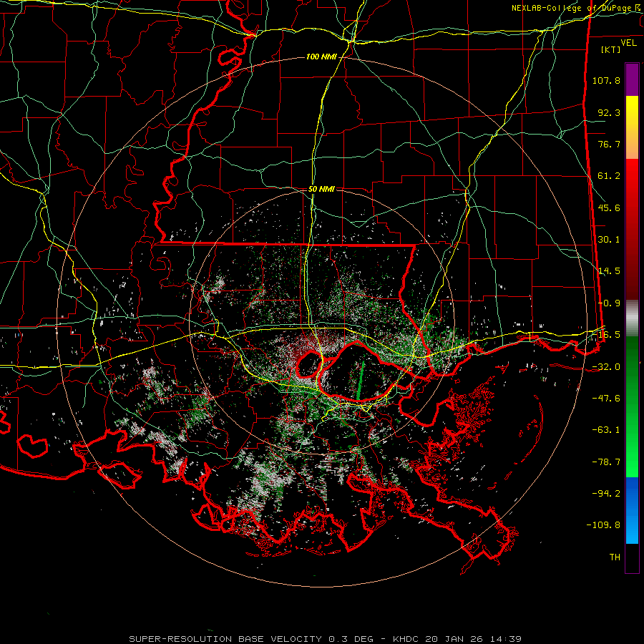The width and height of the screenshot is (644, 644).
Task: Select the 30.1 legend value
Action: [609, 240]
